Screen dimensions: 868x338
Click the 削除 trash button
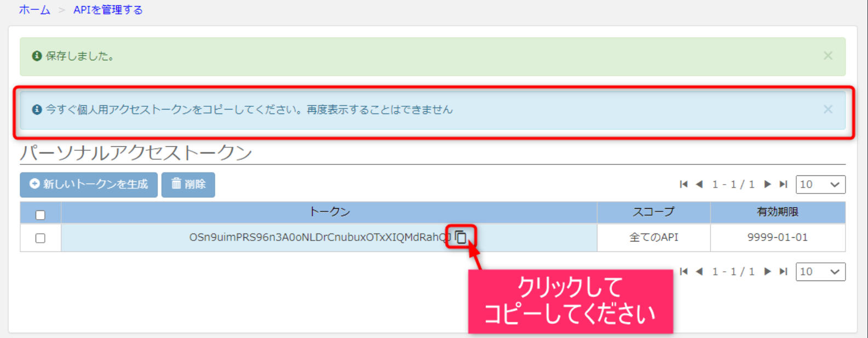point(188,185)
